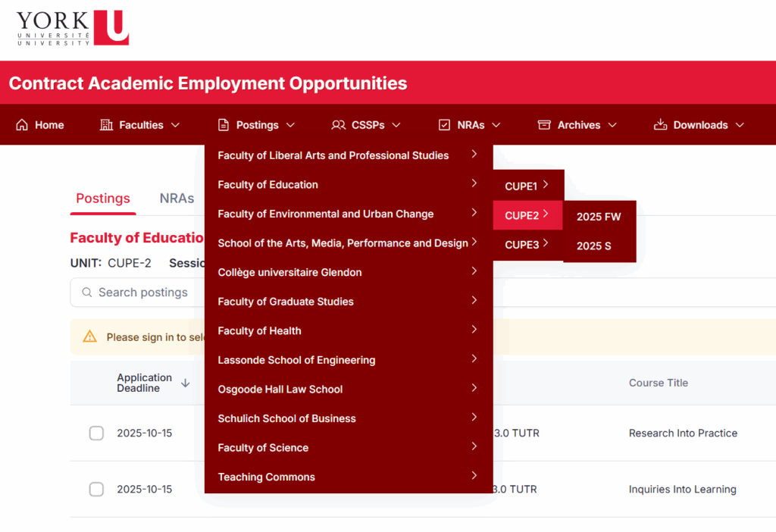
Task: Click the search magnifier icon
Action: tap(86, 292)
